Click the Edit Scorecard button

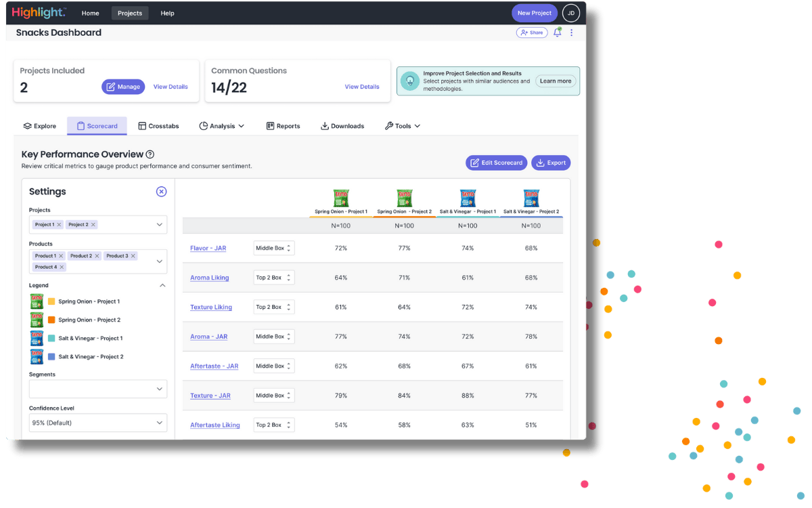coord(496,163)
